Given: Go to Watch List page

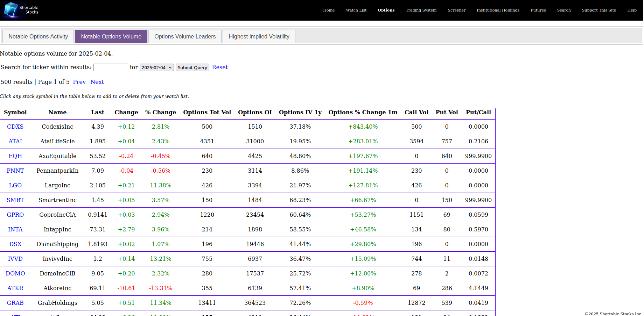Looking at the screenshot, I should (356, 10).
